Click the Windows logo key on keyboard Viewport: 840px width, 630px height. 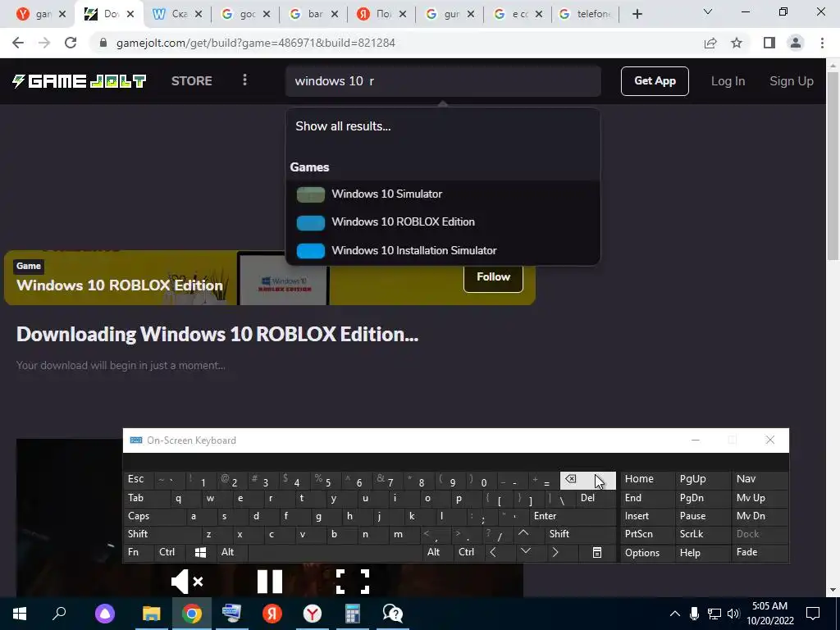pyautogui.click(x=200, y=552)
